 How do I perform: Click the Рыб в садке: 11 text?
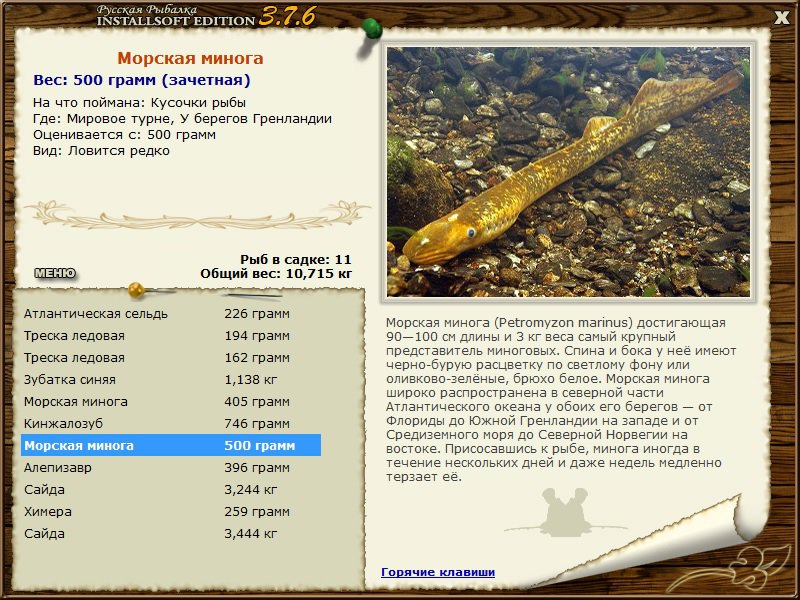pos(296,259)
